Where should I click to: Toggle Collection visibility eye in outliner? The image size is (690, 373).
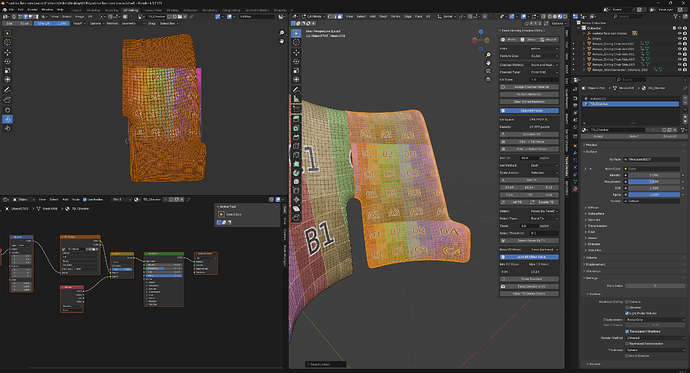(x=679, y=28)
